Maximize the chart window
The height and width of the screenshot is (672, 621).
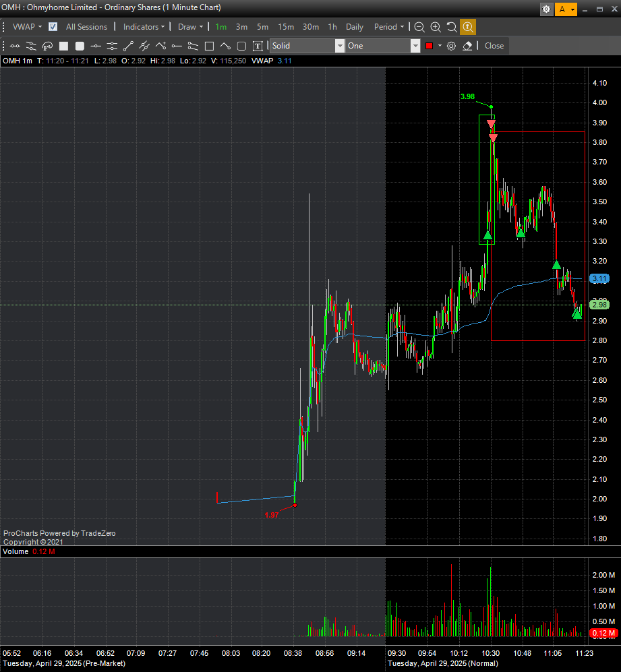point(599,9)
